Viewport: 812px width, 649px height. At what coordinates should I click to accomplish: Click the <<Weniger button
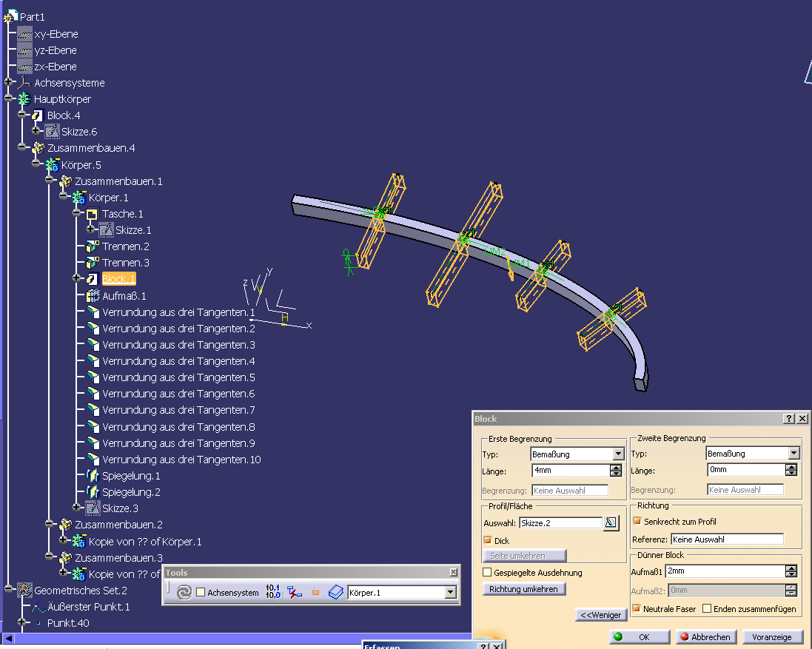click(601, 615)
